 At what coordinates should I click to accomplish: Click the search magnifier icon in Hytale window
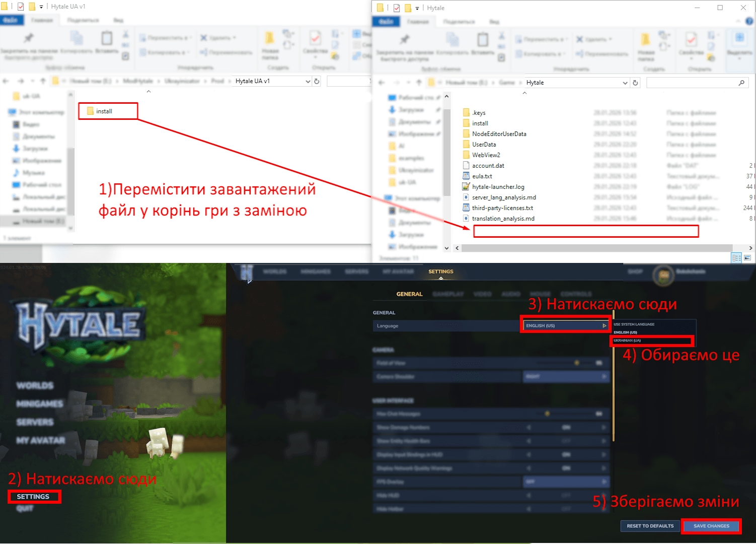[741, 83]
